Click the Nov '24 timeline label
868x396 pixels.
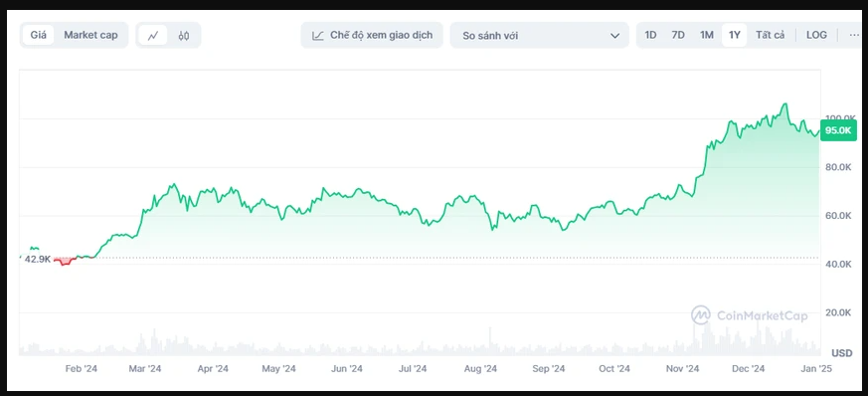(x=682, y=369)
